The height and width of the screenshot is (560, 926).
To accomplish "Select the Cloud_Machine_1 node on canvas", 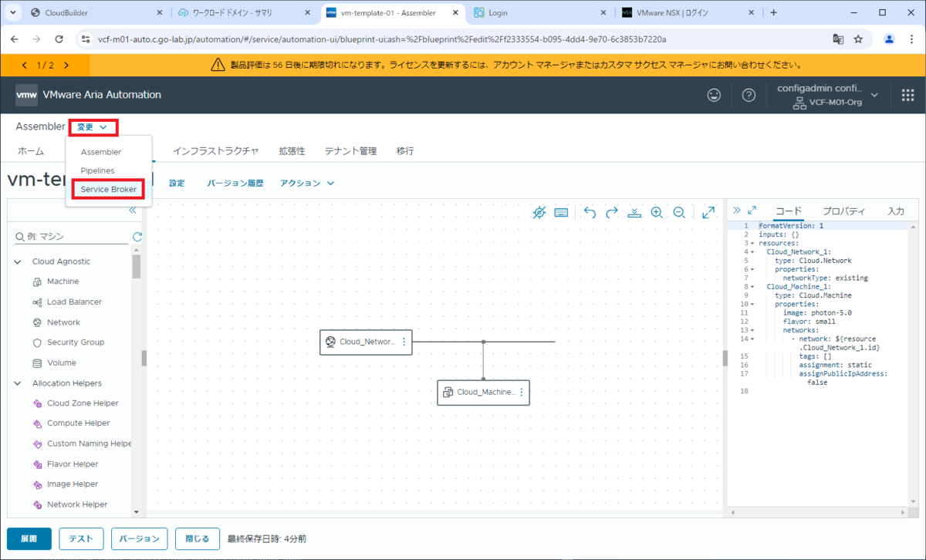I will point(484,392).
